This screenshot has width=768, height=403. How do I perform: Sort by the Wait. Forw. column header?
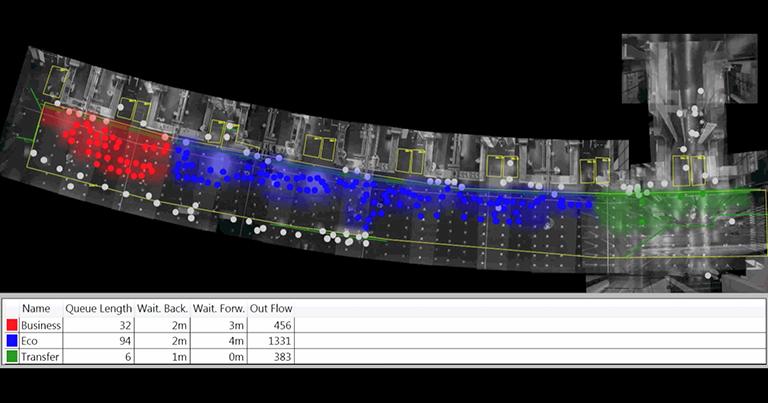tap(218, 308)
